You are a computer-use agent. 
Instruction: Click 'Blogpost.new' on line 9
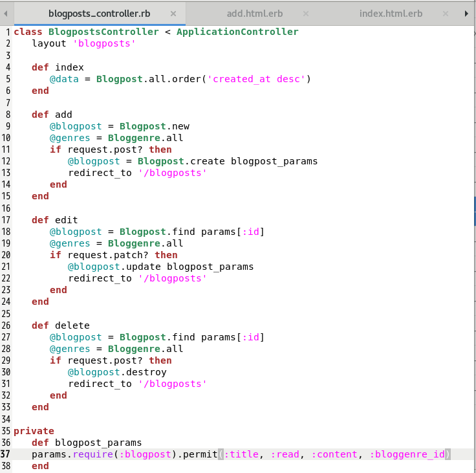tap(154, 126)
